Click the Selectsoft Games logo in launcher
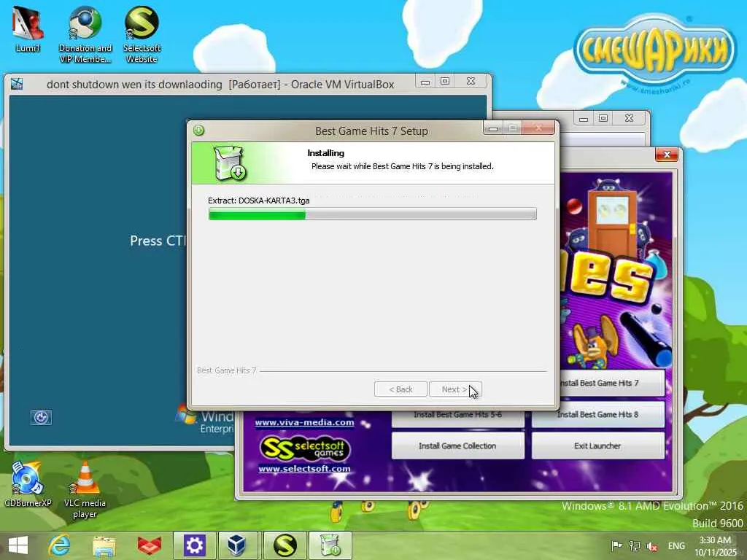Screen dimensions: 747x560 click(x=305, y=448)
